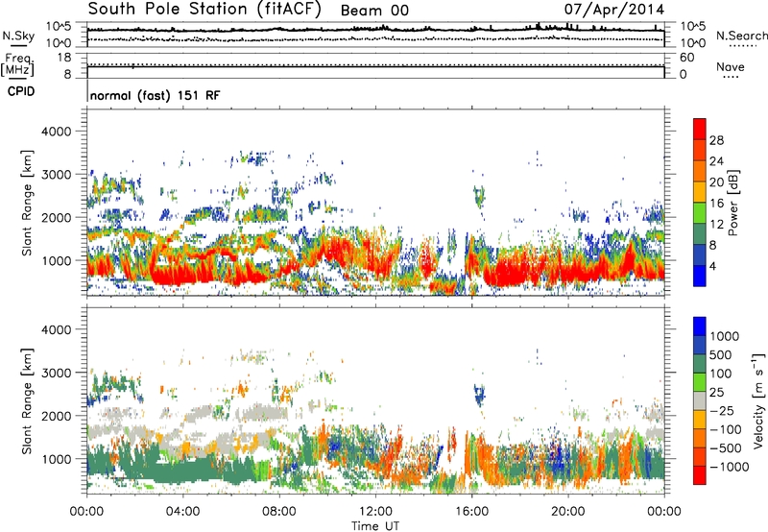
Task: Click the 'Nave' legend label
Action: (731, 66)
